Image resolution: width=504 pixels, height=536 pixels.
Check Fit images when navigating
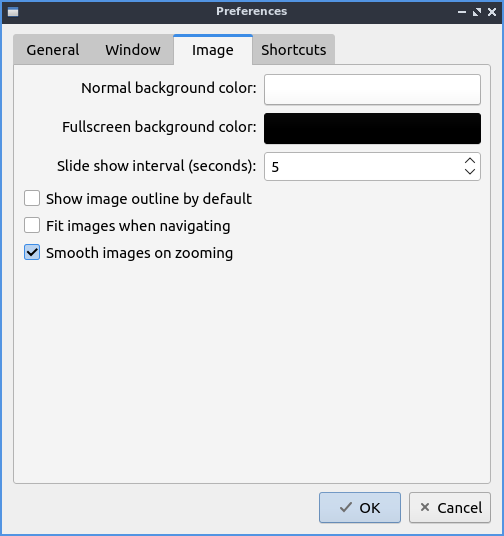[x=32, y=225]
